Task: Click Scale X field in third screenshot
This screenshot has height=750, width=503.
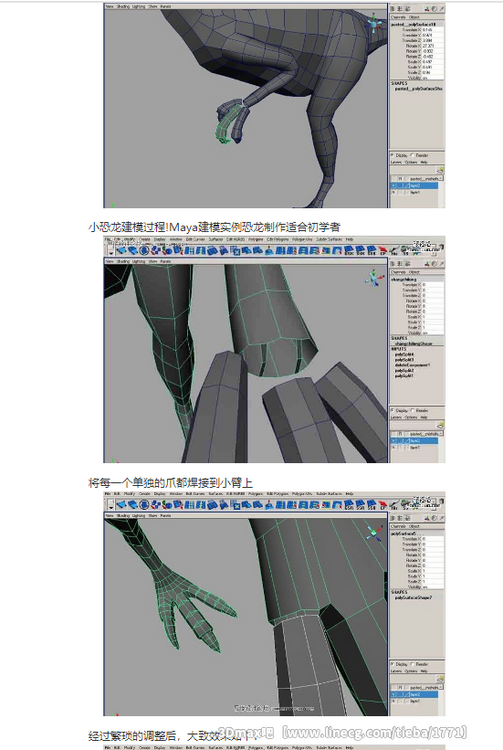Action: [x=432, y=571]
